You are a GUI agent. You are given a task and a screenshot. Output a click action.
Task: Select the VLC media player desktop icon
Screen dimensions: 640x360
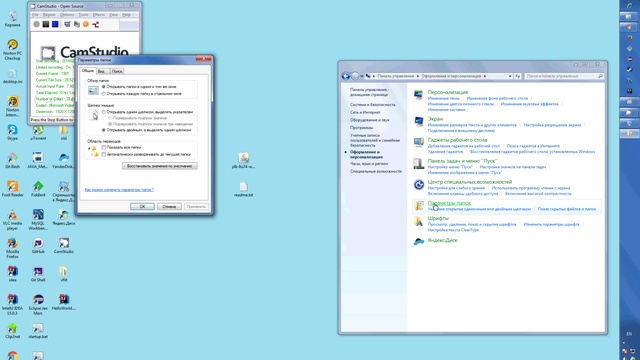(13, 220)
